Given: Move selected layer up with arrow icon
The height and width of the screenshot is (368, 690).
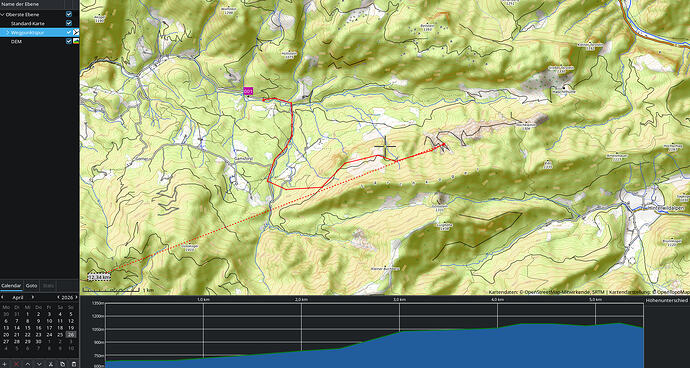Looking at the screenshot, I should click(28, 364).
